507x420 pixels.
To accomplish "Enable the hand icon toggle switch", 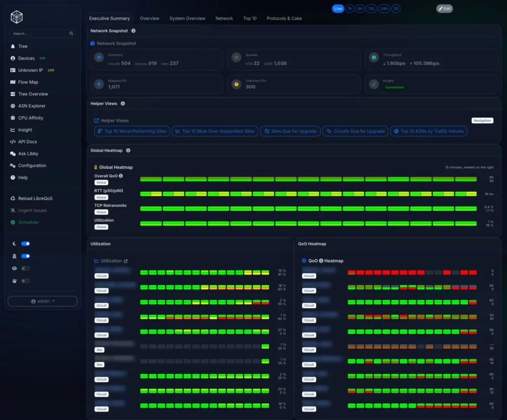I will click(x=25, y=281).
